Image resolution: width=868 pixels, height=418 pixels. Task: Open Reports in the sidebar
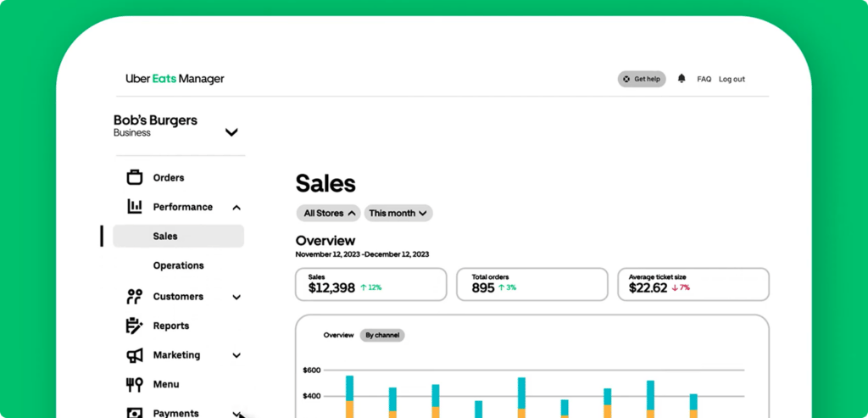click(171, 326)
